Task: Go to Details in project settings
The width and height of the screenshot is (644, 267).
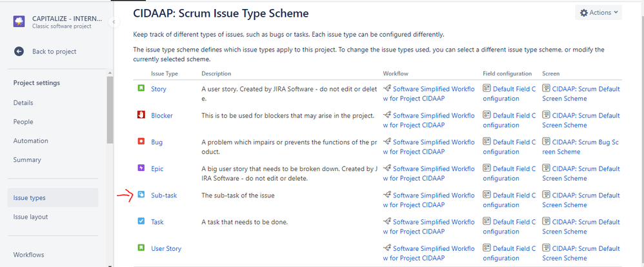Action: pos(23,103)
